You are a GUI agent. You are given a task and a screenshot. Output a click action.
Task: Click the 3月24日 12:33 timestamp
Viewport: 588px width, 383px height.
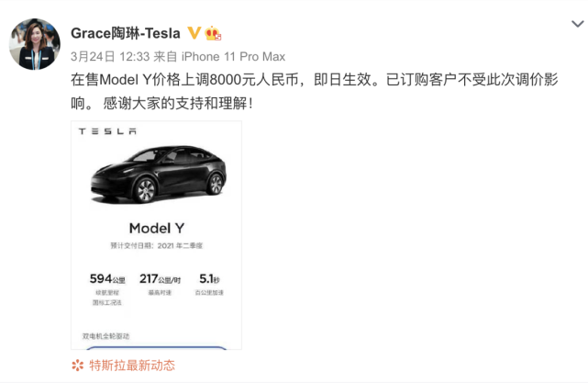(x=110, y=57)
